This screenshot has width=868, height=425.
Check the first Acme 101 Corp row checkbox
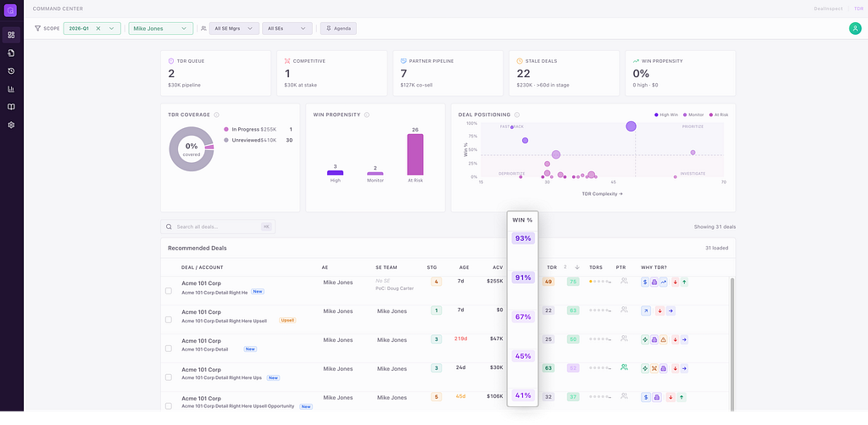[x=169, y=290]
